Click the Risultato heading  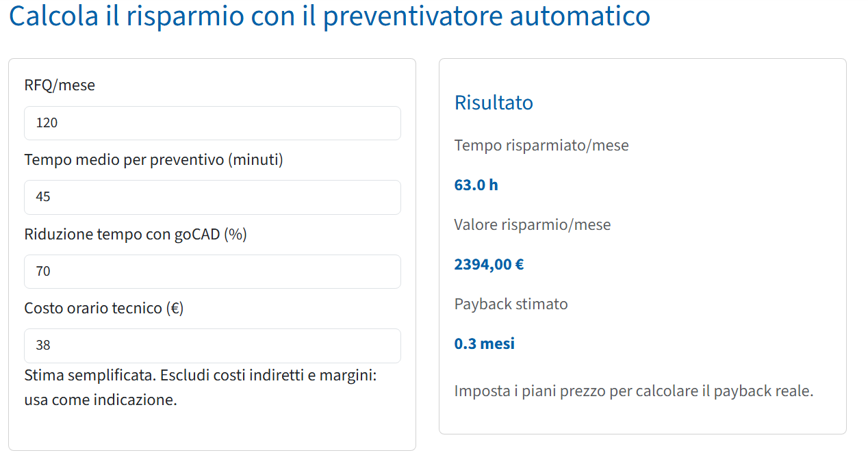tap(494, 103)
